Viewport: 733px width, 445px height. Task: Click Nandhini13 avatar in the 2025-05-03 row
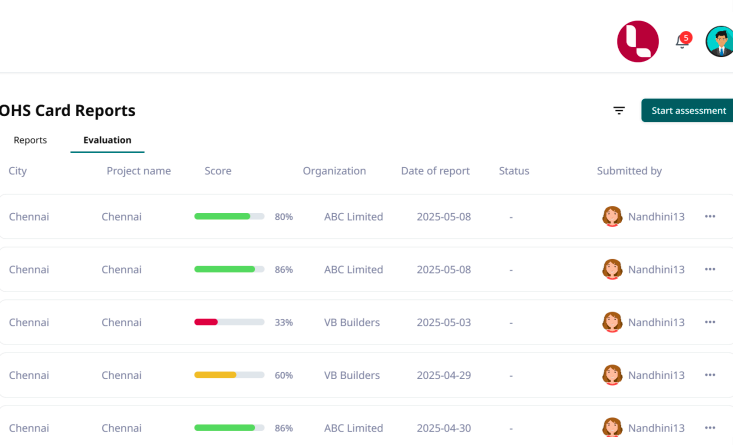[x=612, y=322]
